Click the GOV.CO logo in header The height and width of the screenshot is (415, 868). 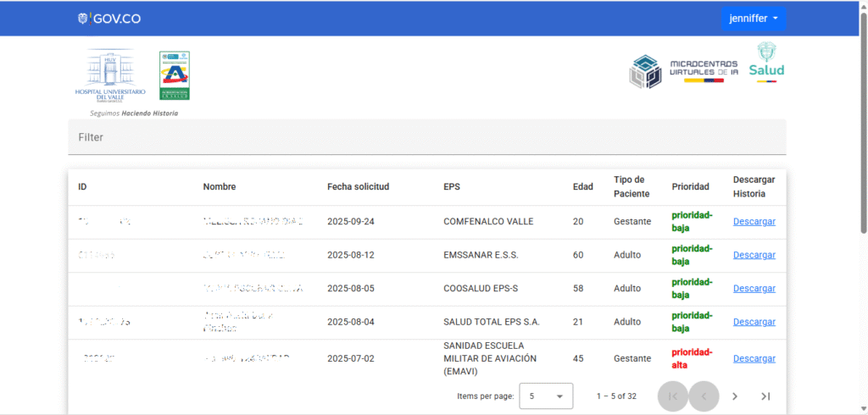(108, 19)
